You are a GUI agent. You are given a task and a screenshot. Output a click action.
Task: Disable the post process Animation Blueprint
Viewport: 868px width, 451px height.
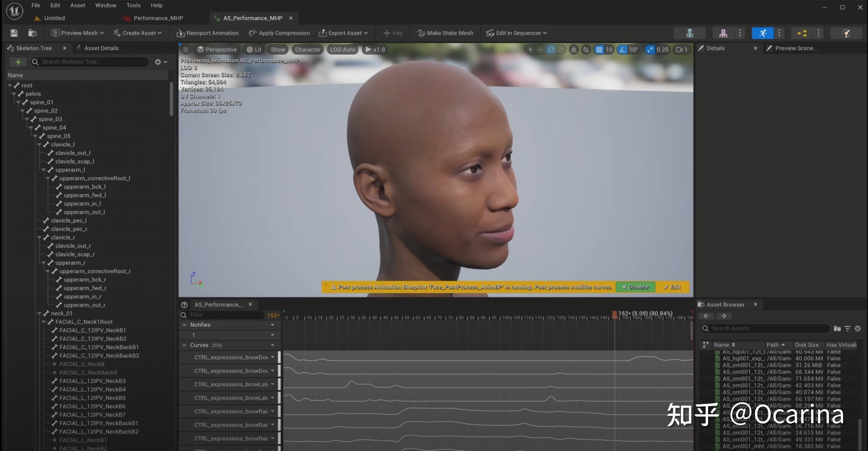pos(635,287)
